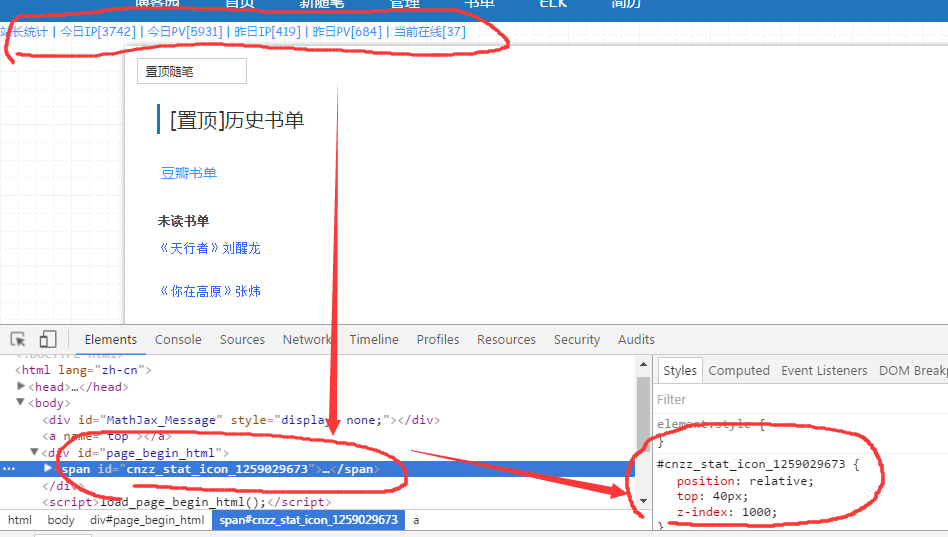The height and width of the screenshot is (537, 948).
Task: Click the DOM tree scrollbar down arrow
Action: tap(643, 501)
